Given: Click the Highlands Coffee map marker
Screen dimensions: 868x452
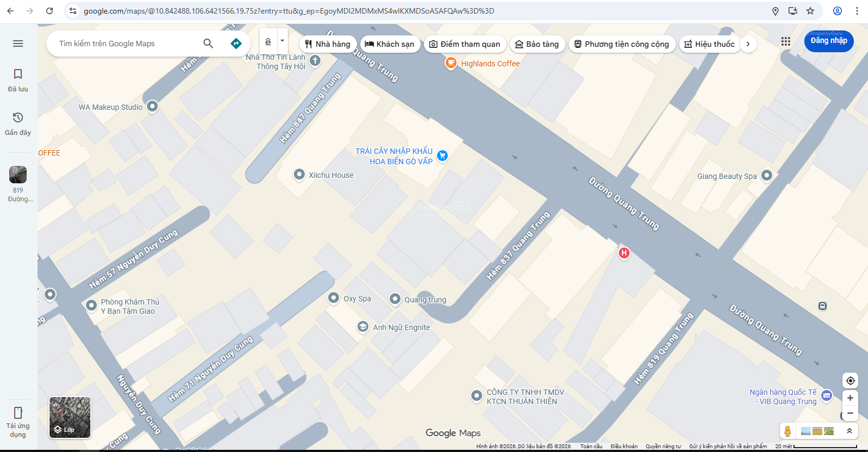Looking at the screenshot, I should pos(451,63).
